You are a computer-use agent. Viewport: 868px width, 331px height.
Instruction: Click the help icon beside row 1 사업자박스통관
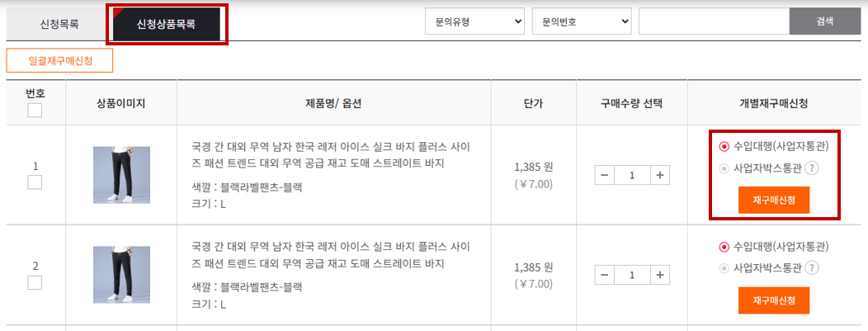[x=812, y=168]
